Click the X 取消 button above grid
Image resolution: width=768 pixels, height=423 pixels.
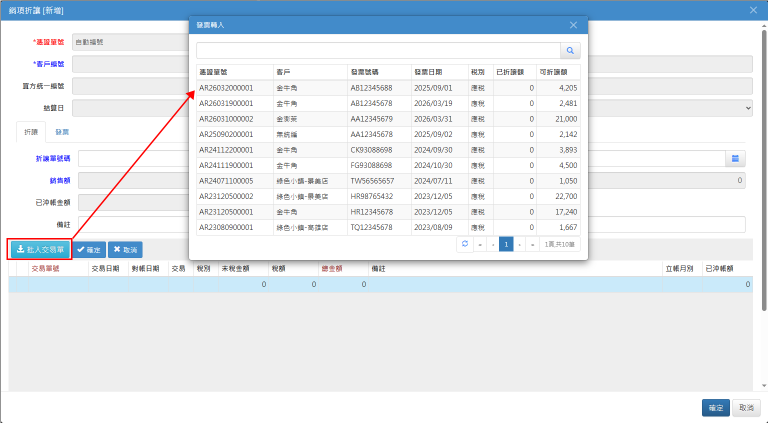pyautogui.click(x=125, y=249)
